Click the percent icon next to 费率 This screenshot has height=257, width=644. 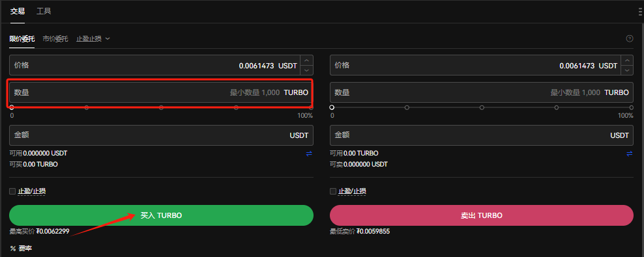(13, 249)
